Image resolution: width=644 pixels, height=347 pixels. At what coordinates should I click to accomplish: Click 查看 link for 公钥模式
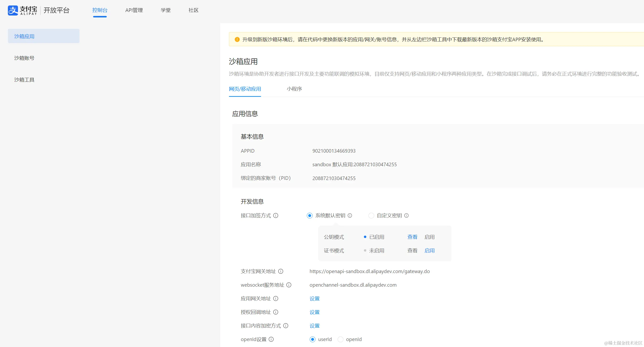click(412, 237)
